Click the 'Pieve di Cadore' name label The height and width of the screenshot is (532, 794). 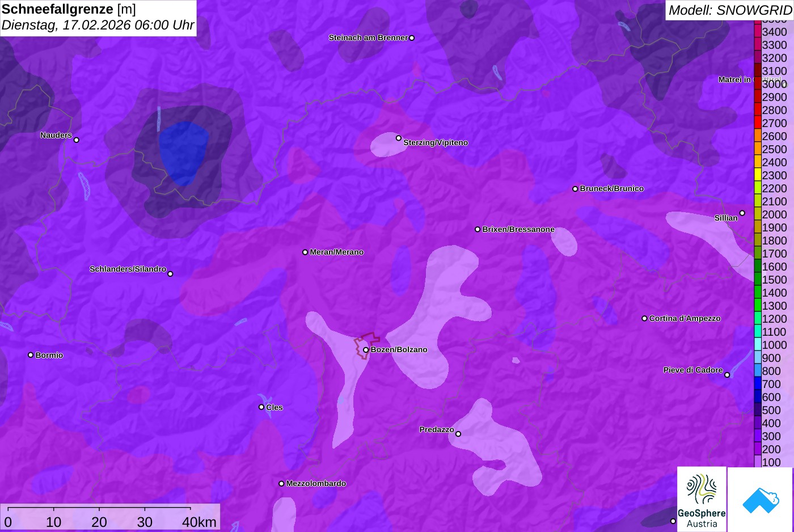693,370
